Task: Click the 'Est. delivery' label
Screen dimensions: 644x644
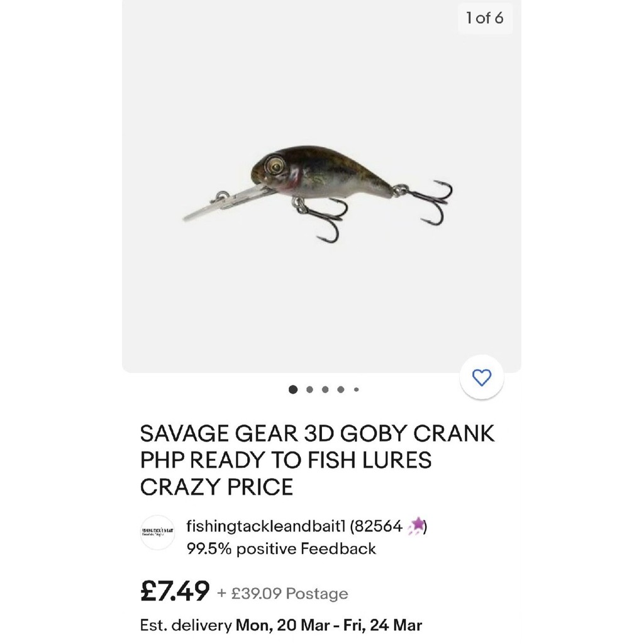Action: pos(185,625)
